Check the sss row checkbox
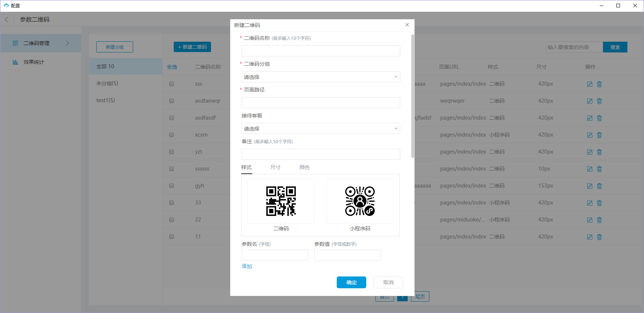 (x=172, y=84)
